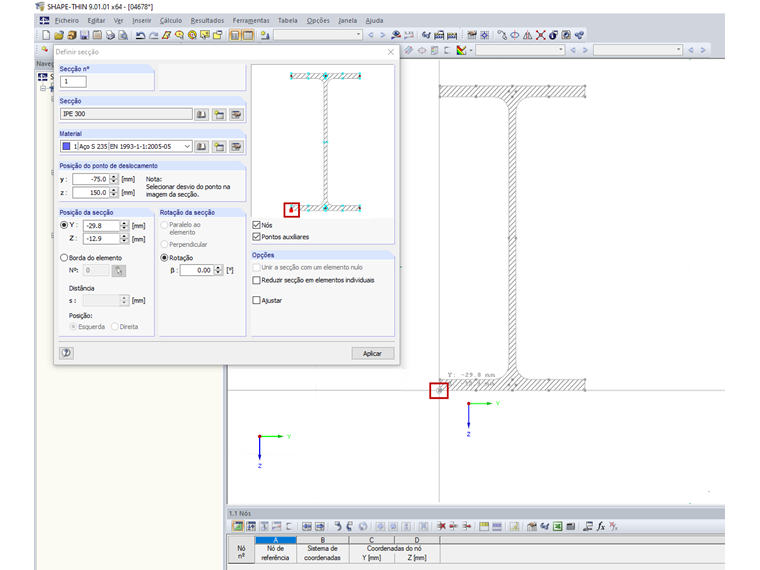Open the section library book icon beside IPE 300

click(x=201, y=114)
